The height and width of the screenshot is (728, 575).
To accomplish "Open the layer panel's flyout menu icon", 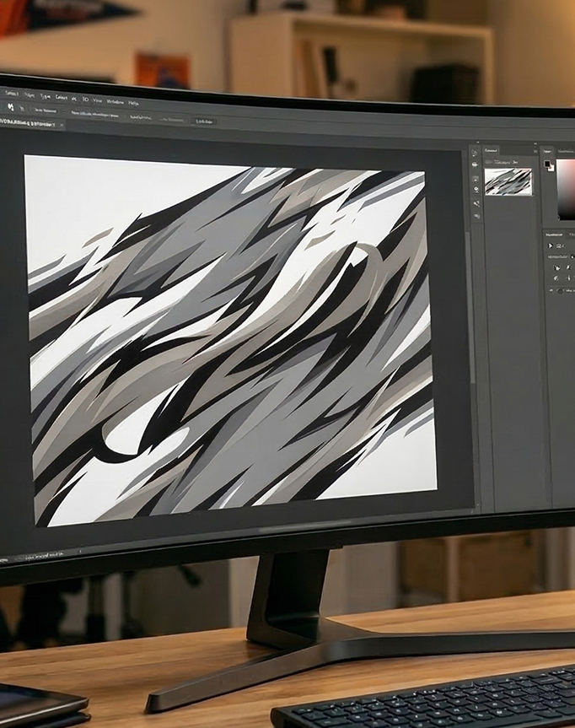I will pyautogui.click(x=535, y=151).
